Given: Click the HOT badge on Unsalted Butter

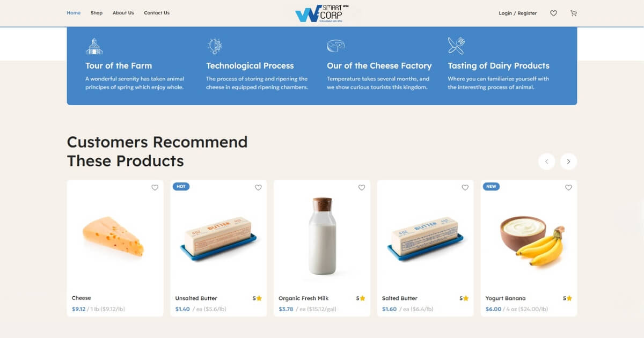Looking at the screenshot, I should (181, 186).
